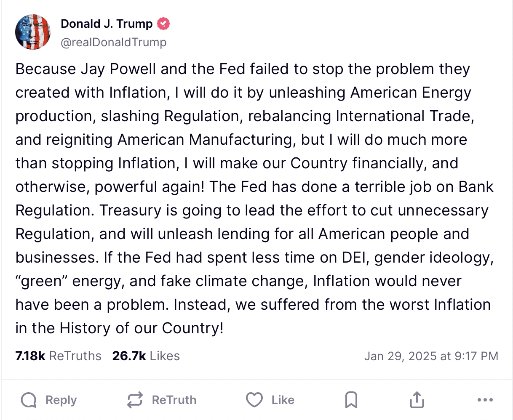Toggle the heart Like icon

(254, 400)
